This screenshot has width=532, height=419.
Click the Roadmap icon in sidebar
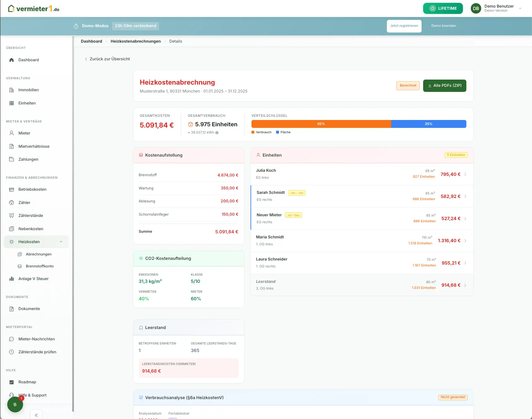pos(12,382)
